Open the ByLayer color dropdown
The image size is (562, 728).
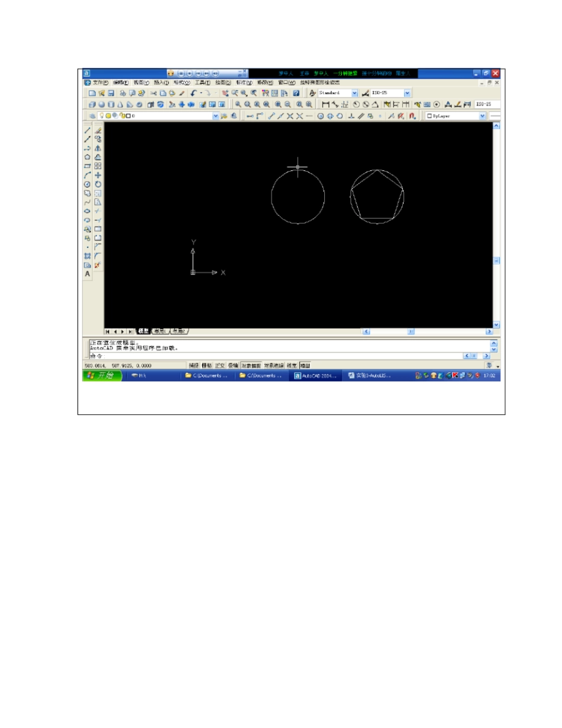pyautogui.click(x=483, y=117)
